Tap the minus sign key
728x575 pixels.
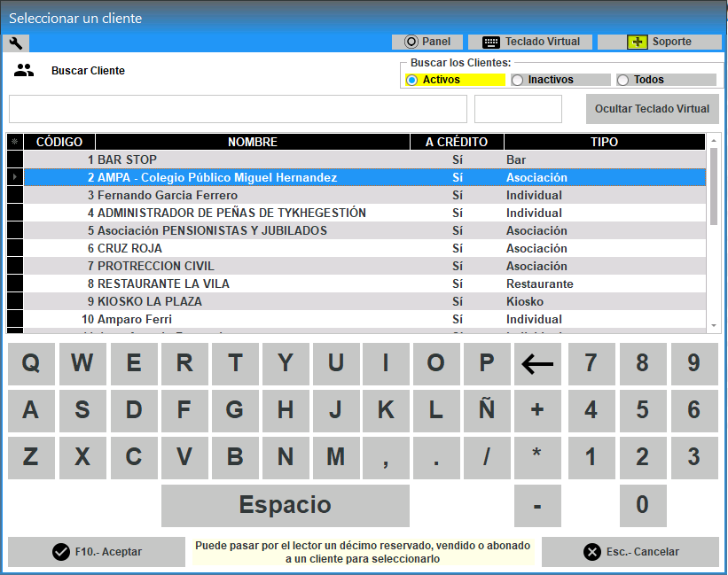click(x=537, y=505)
